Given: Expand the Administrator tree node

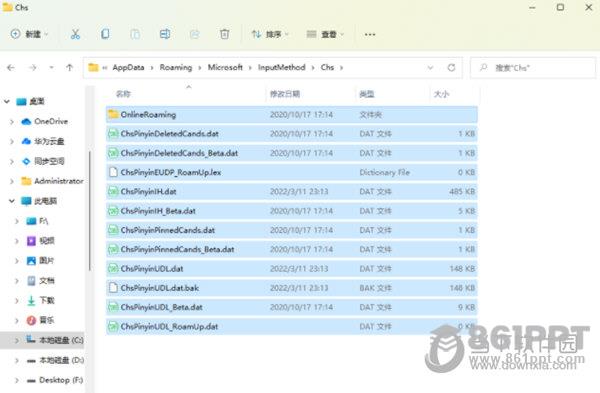Looking at the screenshot, I should [x=12, y=181].
